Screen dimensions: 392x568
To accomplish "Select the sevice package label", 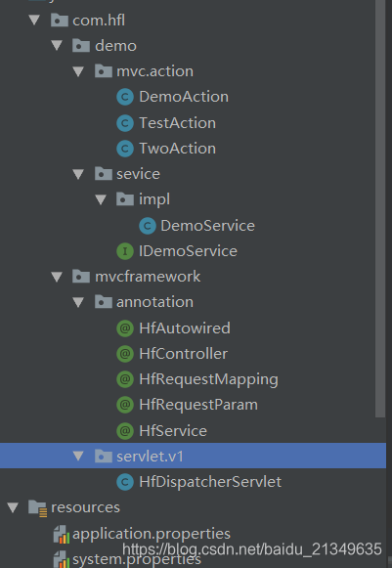I will (139, 174).
